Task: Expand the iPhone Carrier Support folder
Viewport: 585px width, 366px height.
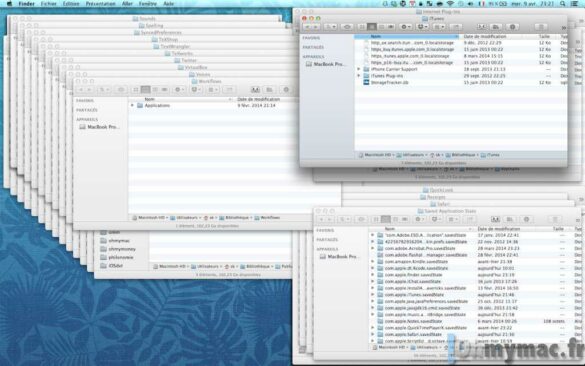Action: coord(359,69)
